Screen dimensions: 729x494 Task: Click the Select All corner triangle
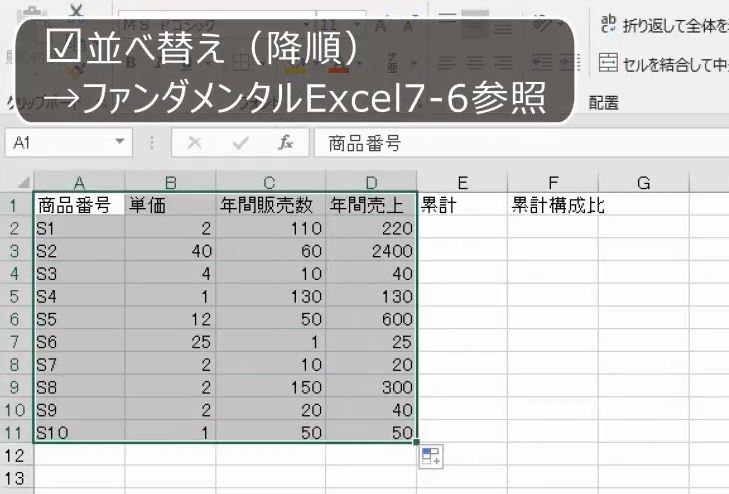[x=23, y=182]
